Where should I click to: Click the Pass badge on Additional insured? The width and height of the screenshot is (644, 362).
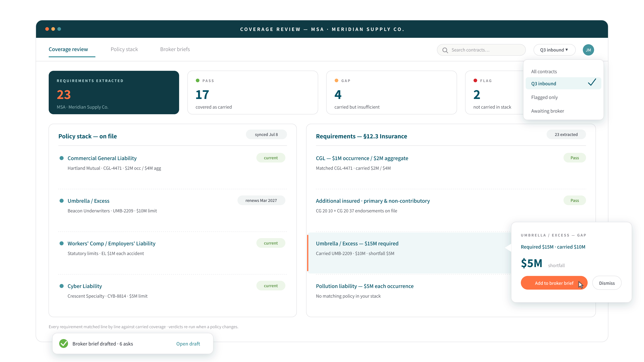pos(575,200)
